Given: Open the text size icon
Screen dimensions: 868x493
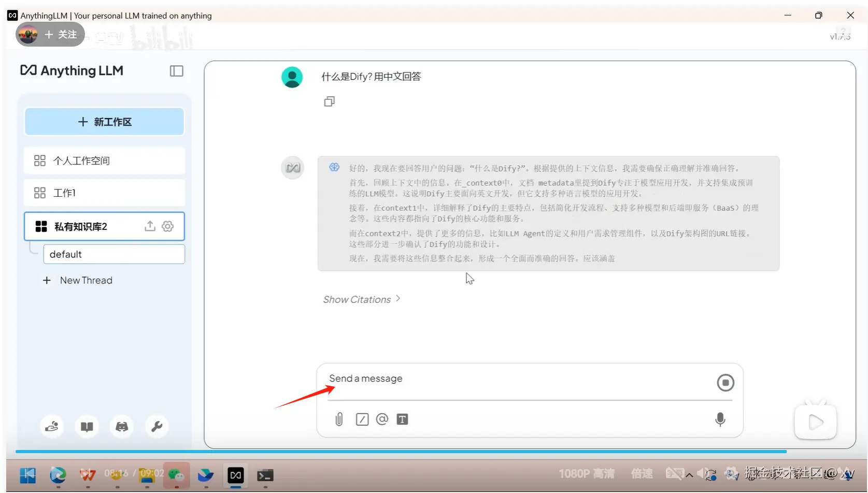Looking at the screenshot, I should [x=402, y=419].
